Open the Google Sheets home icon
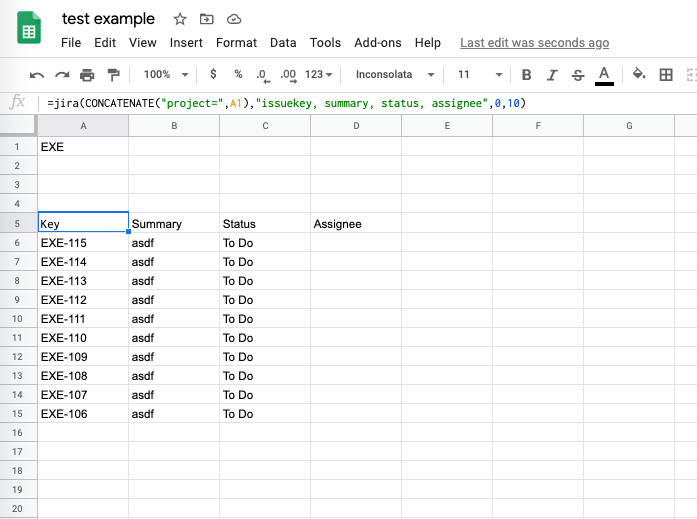This screenshot has height=519, width=697. coord(29,28)
